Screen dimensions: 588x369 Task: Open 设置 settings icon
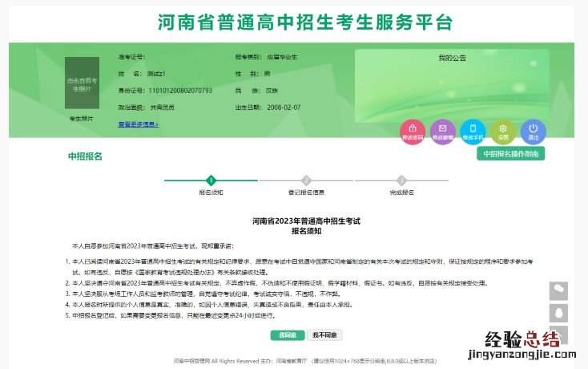(503, 130)
